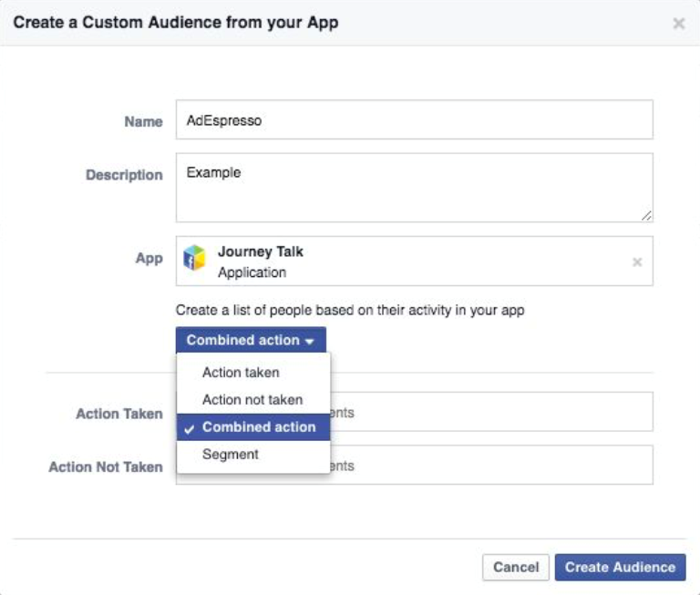Close the Create Custom Audience dialog
Image resolution: width=700 pixels, height=595 pixels.
(678, 24)
